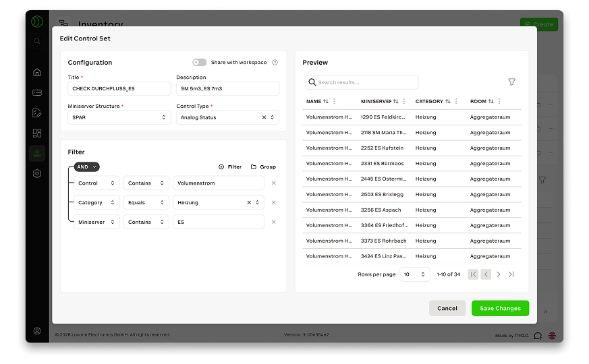Screen dimensions: 589x364
Task: Expand the AND logic operator dropdown
Action: [87, 166]
